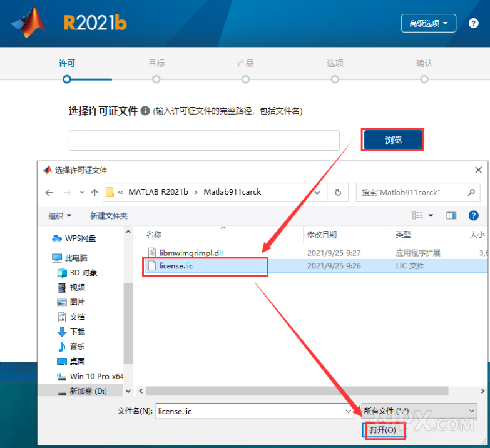Open the 高级选项 dropdown
Image resolution: width=490 pixels, height=448 pixels.
429,23
